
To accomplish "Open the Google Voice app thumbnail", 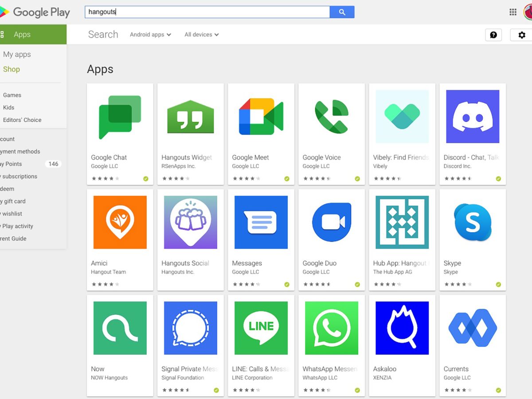I will (331, 117).
